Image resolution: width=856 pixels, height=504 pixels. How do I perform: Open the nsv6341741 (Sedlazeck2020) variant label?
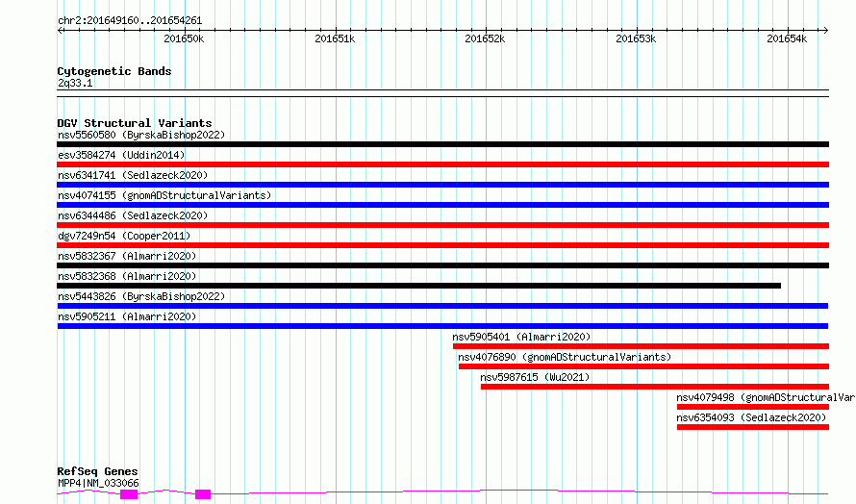click(x=133, y=175)
